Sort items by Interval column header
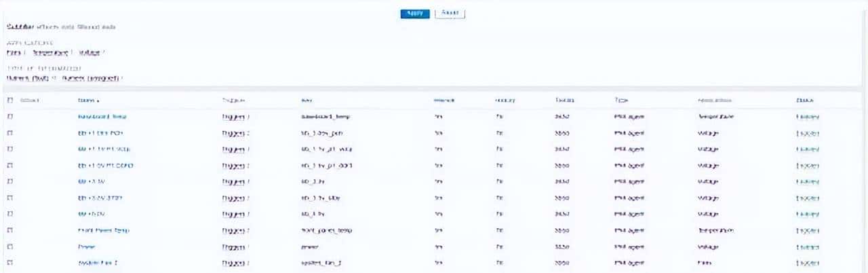The height and width of the screenshot is (273, 868). (443, 100)
